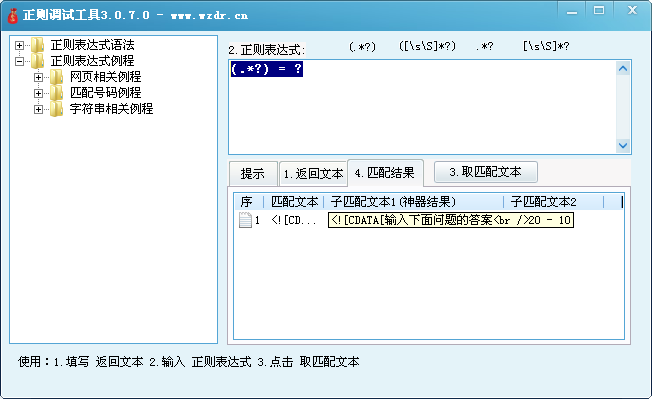Select 匹配号码例程 tree item

pyautogui.click(x=106, y=93)
